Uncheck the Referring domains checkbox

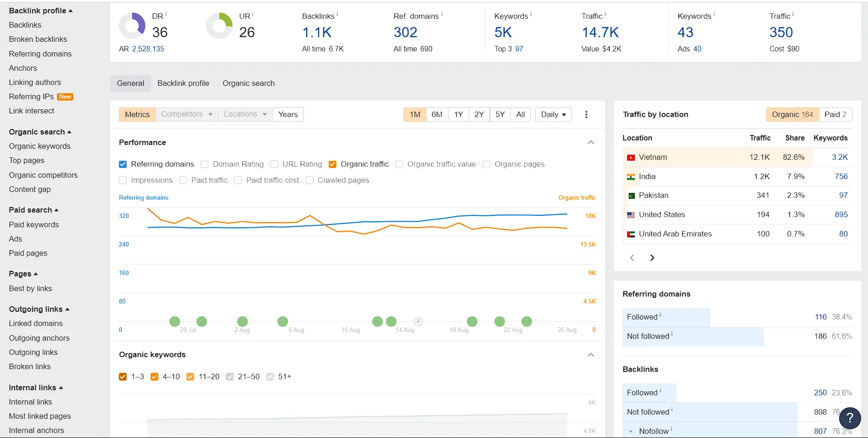pos(123,164)
